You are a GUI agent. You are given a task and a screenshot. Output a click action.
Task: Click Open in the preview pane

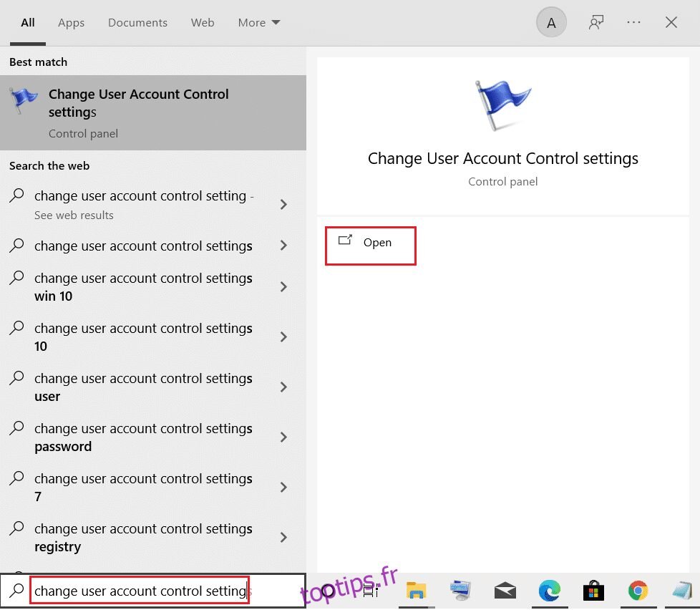tap(371, 243)
